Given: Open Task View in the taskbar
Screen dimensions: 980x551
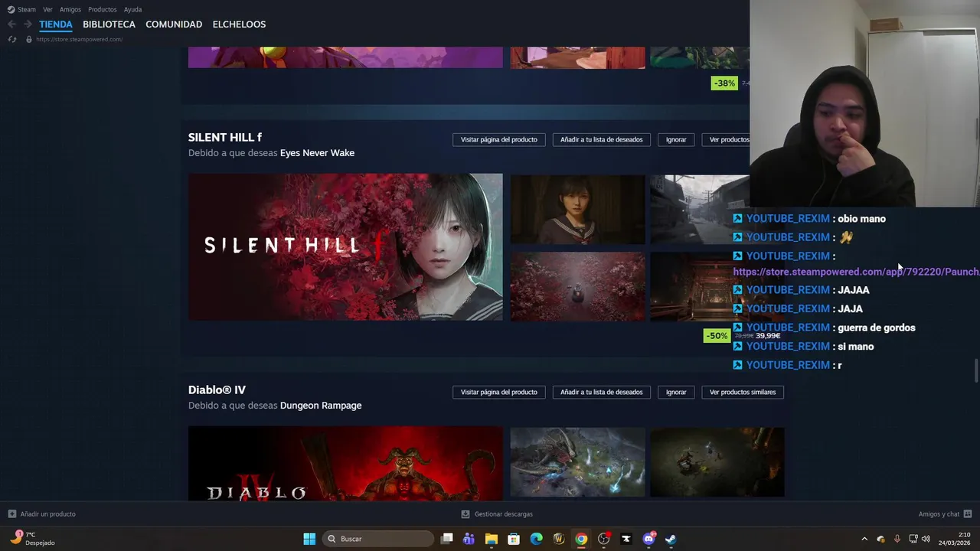Looking at the screenshot, I should tap(447, 539).
